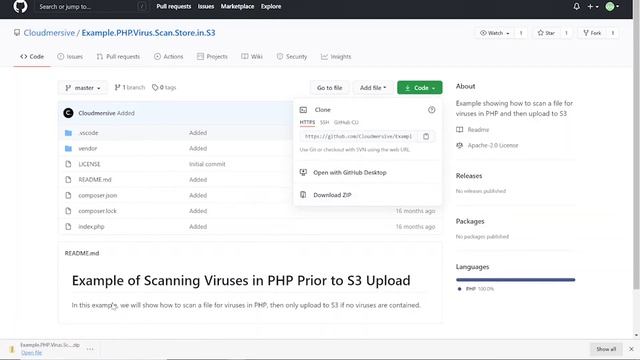
Task: Click the vendor folder icon
Action: (68, 149)
